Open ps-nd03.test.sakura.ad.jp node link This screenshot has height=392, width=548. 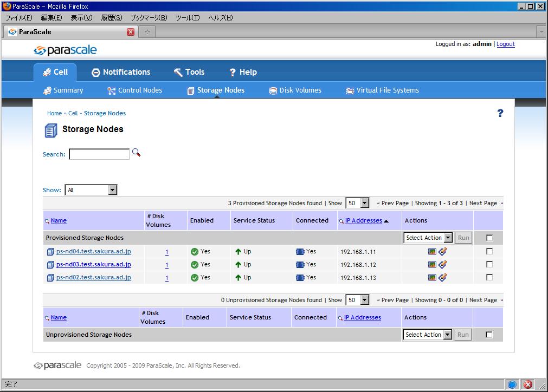coord(93,265)
